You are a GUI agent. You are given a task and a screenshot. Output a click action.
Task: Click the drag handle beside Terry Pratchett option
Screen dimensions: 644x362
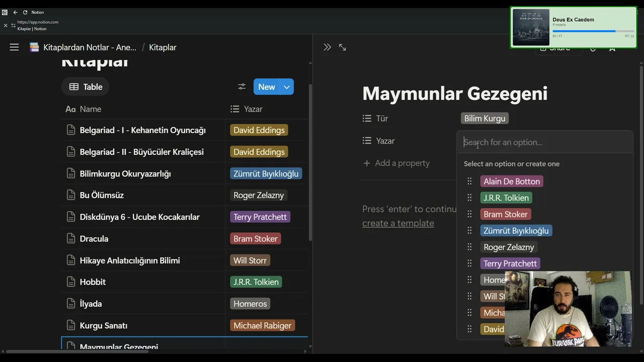coord(469,263)
